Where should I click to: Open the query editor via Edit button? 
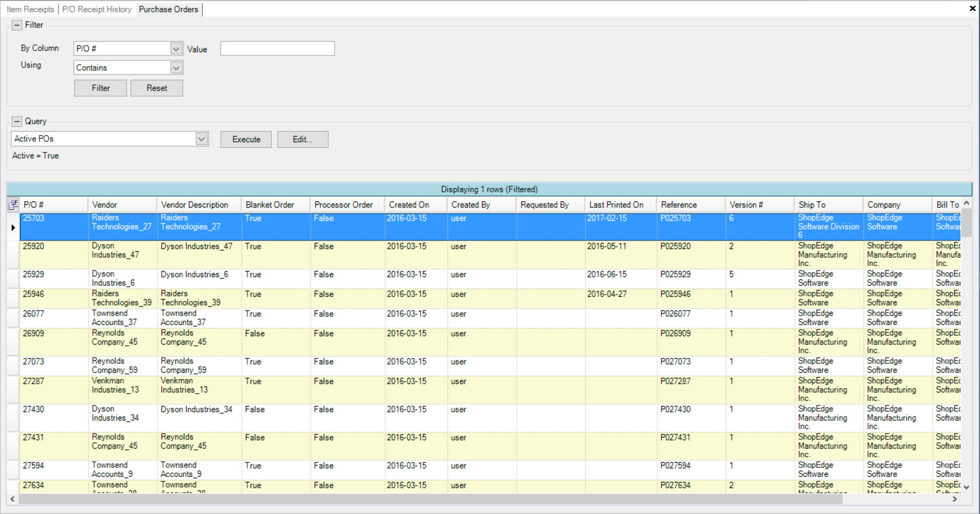click(x=302, y=139)
